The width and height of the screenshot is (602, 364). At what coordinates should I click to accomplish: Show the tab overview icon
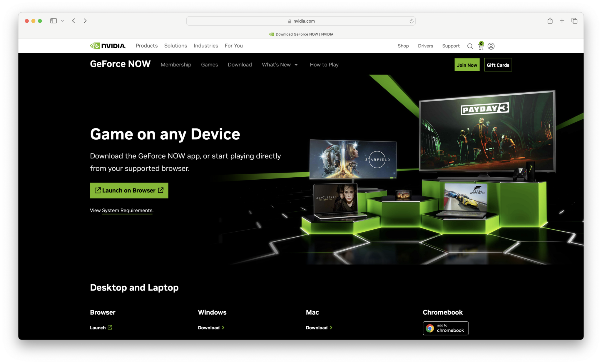coord(574,21)
